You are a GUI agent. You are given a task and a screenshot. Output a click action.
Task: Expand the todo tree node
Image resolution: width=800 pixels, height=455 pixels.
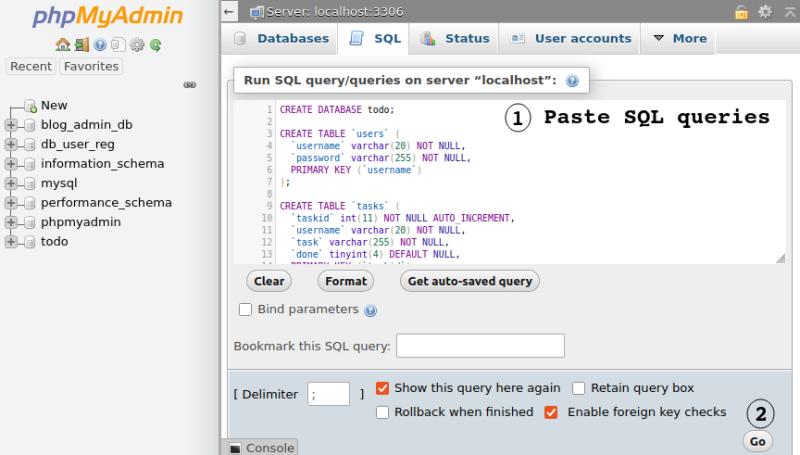pos(11,242)
